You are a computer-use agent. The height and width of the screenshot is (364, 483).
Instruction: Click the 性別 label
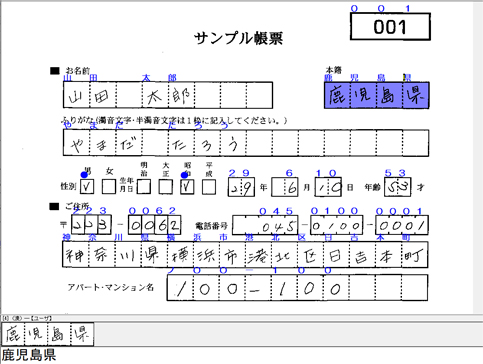coord(68,186)
